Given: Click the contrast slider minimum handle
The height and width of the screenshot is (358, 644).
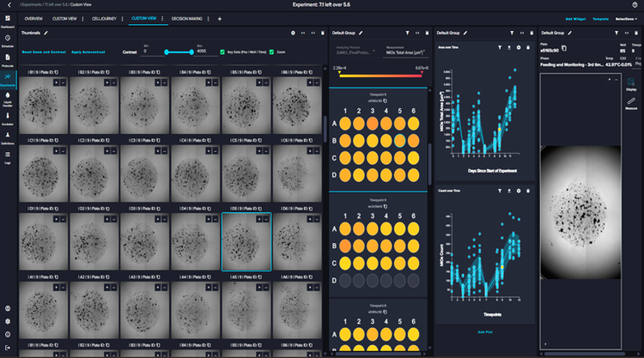Looking at the screenshot, I should 167,52.
